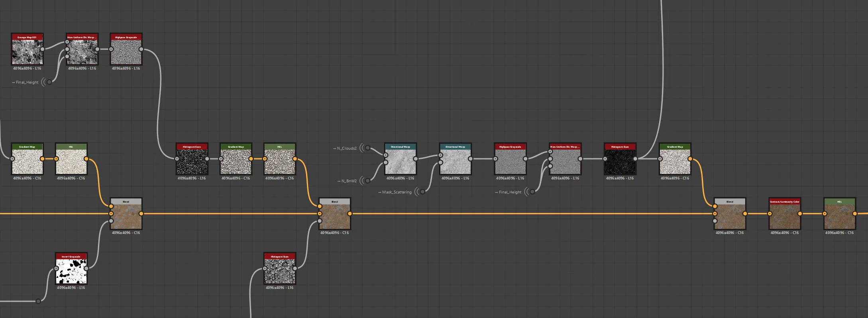Select the Highpass Grayscale node in the Grunge Map chain

click(x=126, y=49)
